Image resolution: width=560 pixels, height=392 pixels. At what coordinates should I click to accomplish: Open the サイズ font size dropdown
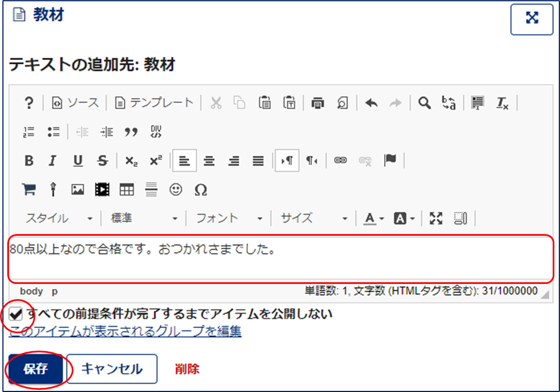(314, 218)
